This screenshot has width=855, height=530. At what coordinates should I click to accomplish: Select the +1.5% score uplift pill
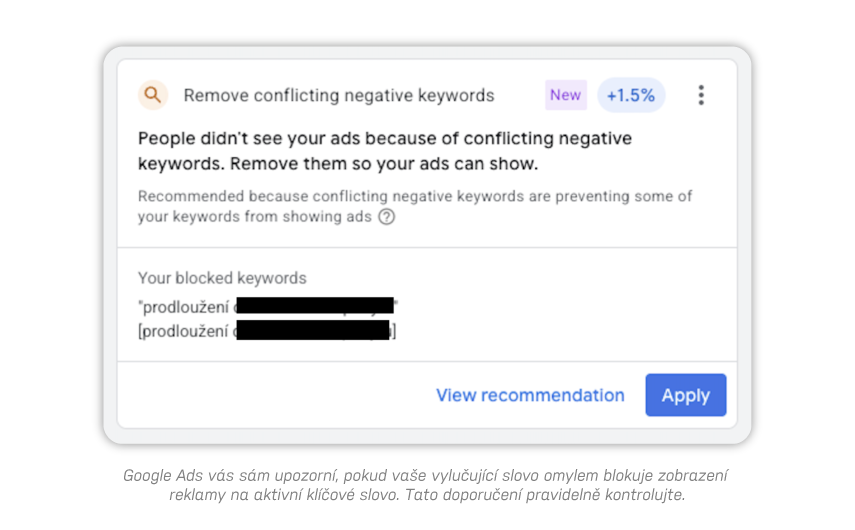click(631, 95)
